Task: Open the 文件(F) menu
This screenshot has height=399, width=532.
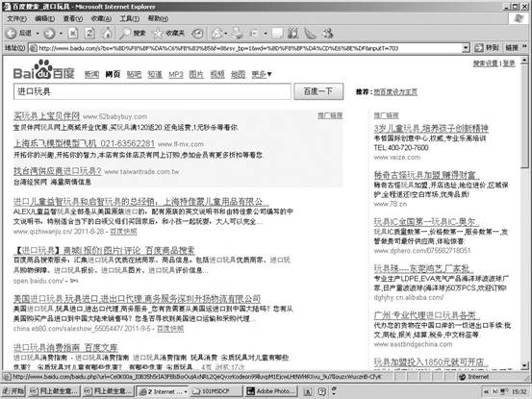Action: (16, 18)
